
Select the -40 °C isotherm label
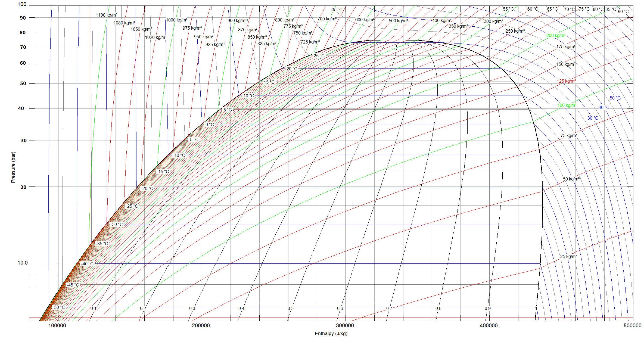(87, 264)
